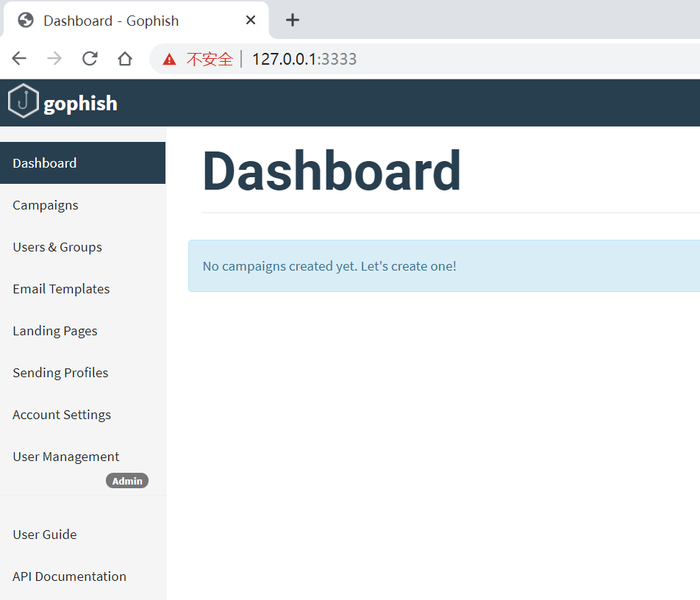
Task: Click the globe favicon on Dashboard tab
Action: (x=26, y=20)
